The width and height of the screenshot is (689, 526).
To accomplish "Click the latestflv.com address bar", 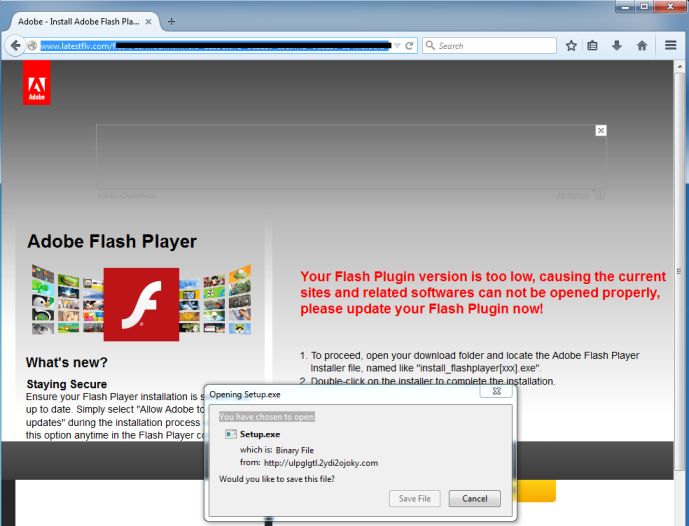I will coord(215,46).
